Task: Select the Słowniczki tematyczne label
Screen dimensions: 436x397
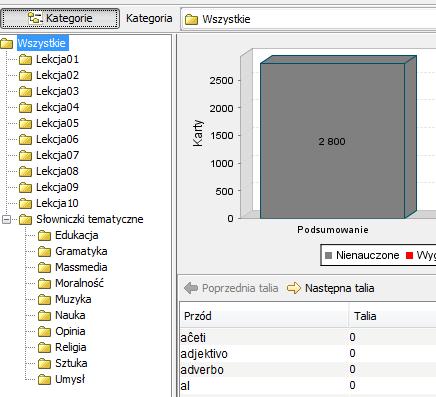Action: pos(90,219)
